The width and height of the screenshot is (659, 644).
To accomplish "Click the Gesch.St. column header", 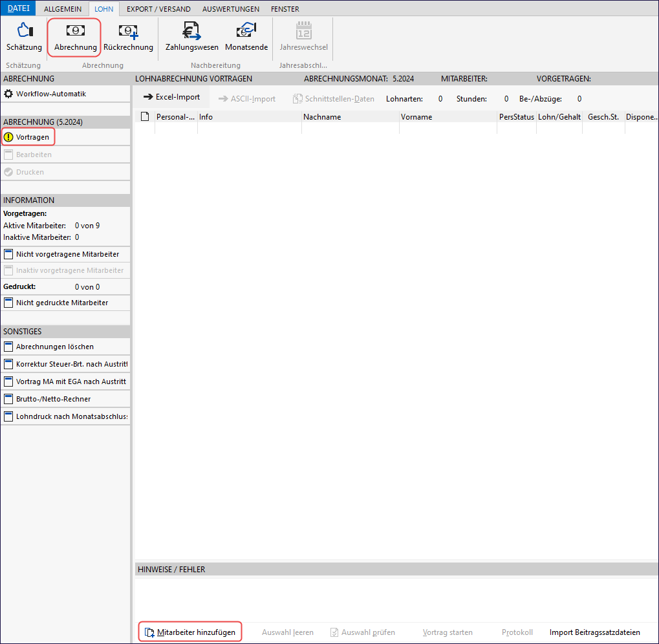I will (603, 117).
